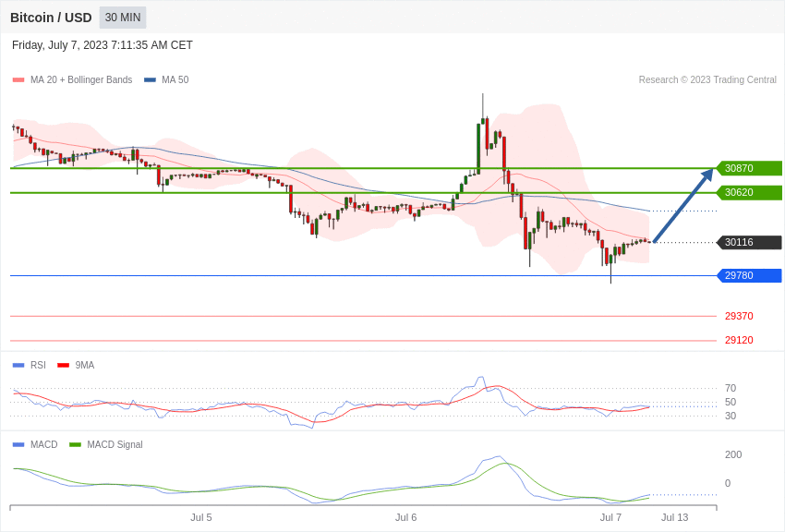Click the MACD Signal legend label
The width and height of the screenshot is (785, 532).
(x=115, y=444)
